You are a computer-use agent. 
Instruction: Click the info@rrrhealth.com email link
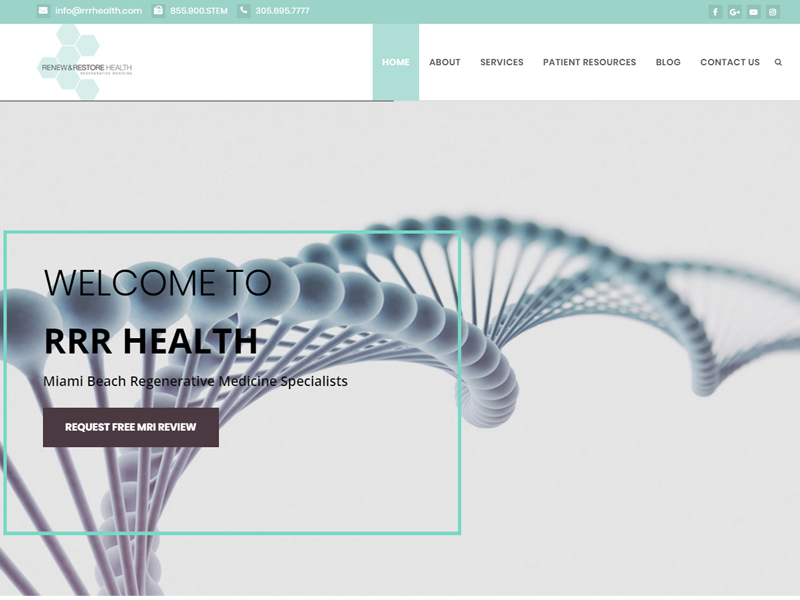98,11
